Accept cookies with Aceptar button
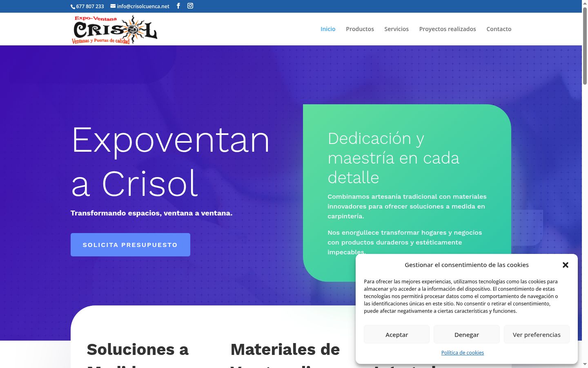 tap(396, 334)
